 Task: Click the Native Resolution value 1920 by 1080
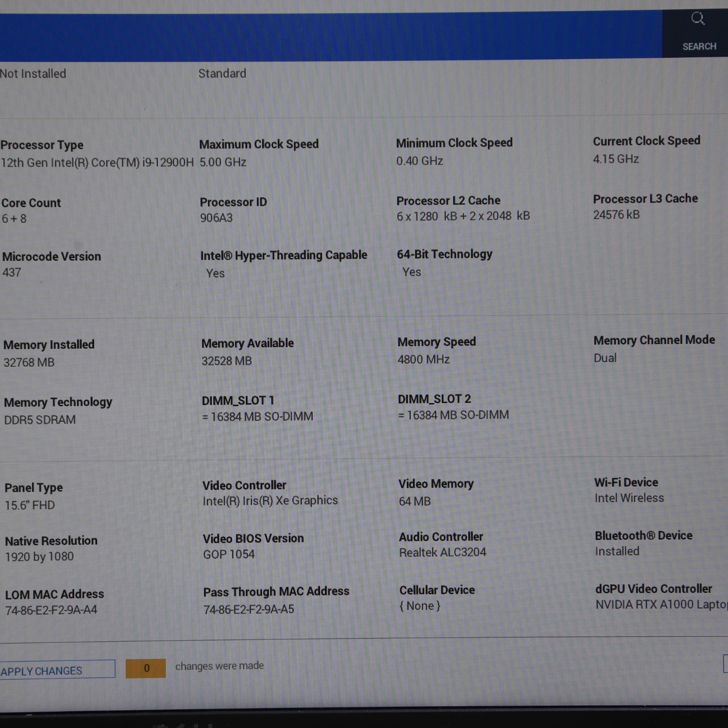(x=40, y=556)
